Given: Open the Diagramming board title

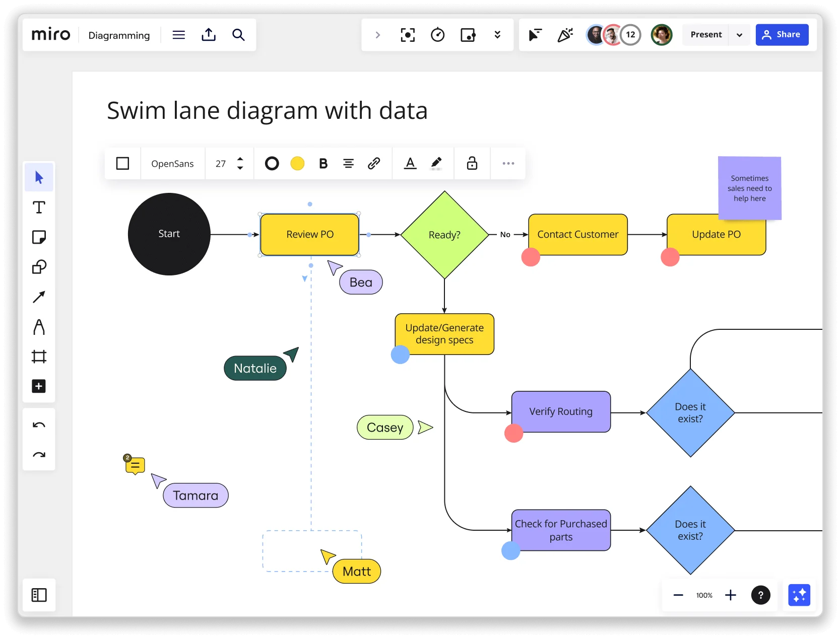Looking at the screenshot, I should pyautogui.click(x=119, y=35).
